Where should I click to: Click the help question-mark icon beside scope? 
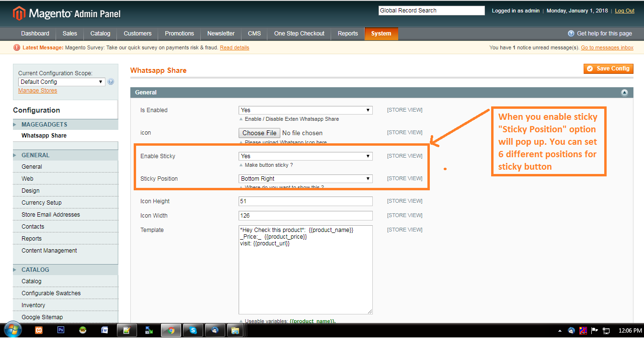pyautogui.click(x=111, y=82)
